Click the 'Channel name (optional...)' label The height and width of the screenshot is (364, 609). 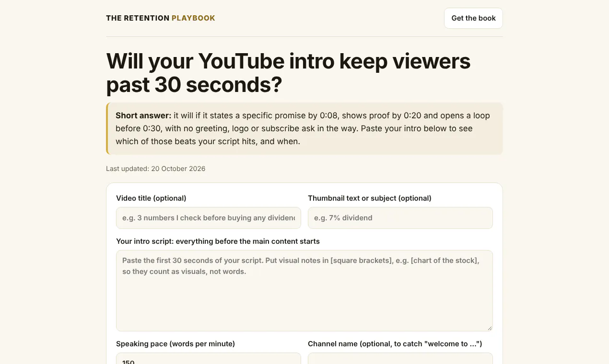tap(395, 344)
